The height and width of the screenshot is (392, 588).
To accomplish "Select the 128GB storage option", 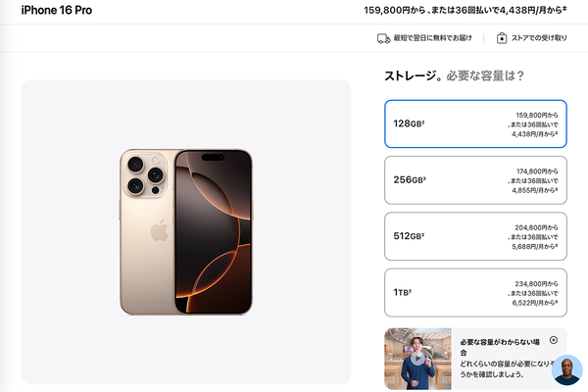I will (475, 123).
